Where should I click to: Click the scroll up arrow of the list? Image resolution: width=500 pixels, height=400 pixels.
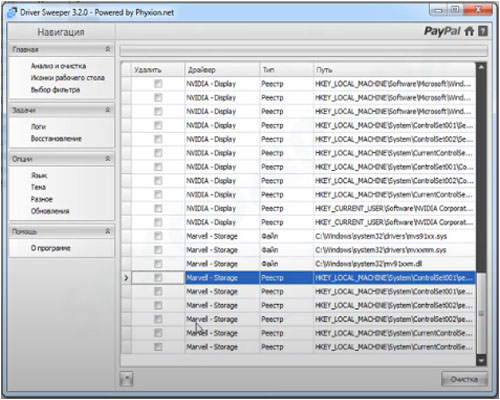click(x=481, y=67)
